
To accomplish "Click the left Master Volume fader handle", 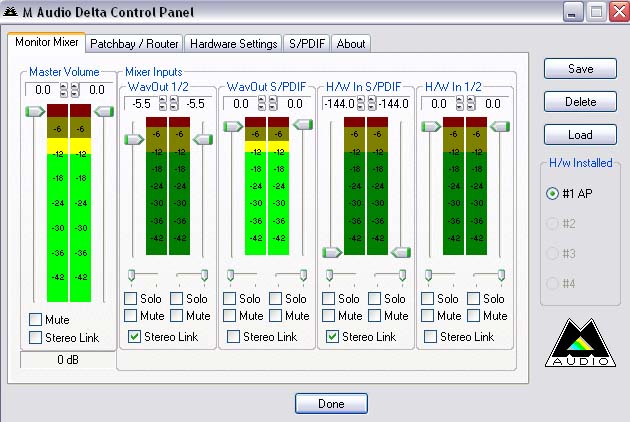I will (35, 111).
